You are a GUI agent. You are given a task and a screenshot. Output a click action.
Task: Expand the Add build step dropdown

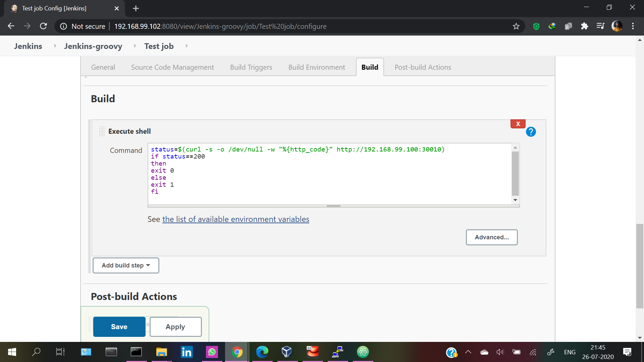pos(126,265)
